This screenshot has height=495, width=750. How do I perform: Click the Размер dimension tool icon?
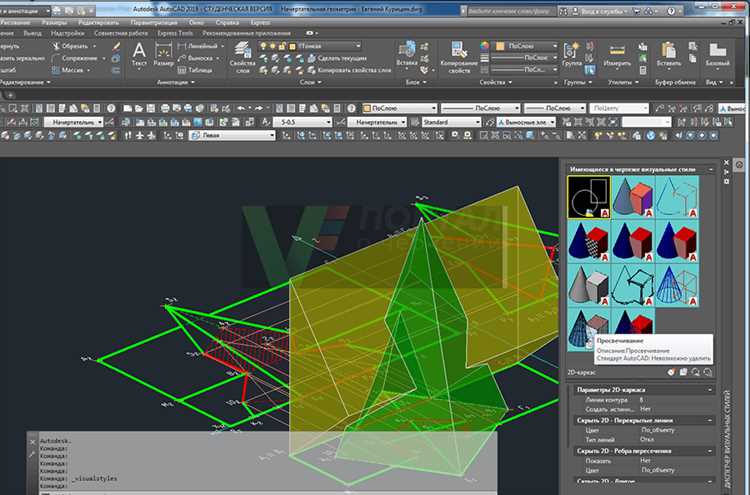point(163,52)
